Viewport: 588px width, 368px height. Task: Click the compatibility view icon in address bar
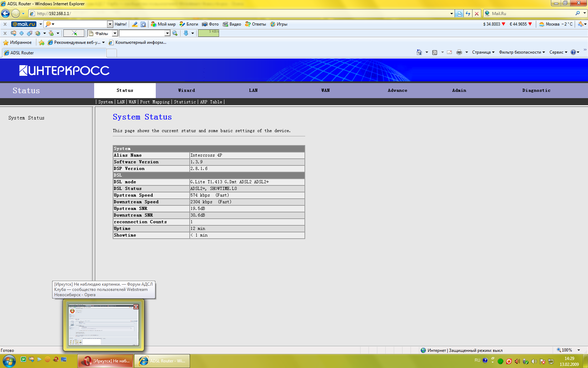tap(460, 14)
